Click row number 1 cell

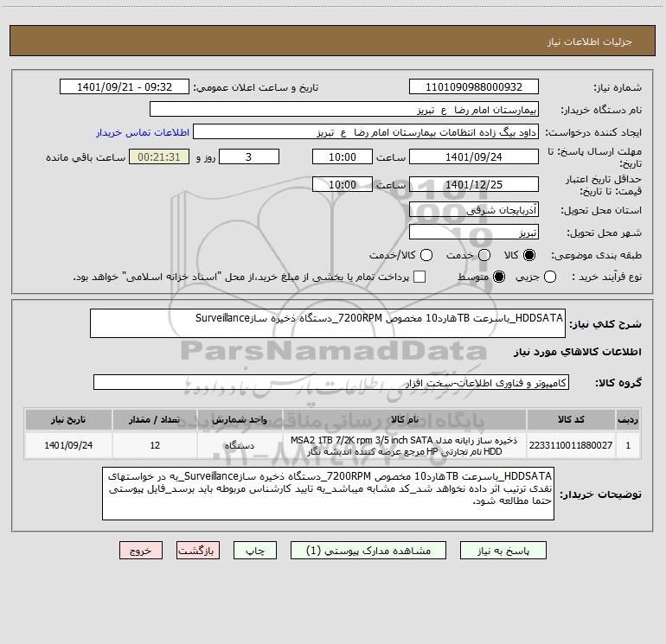point(628,445)
